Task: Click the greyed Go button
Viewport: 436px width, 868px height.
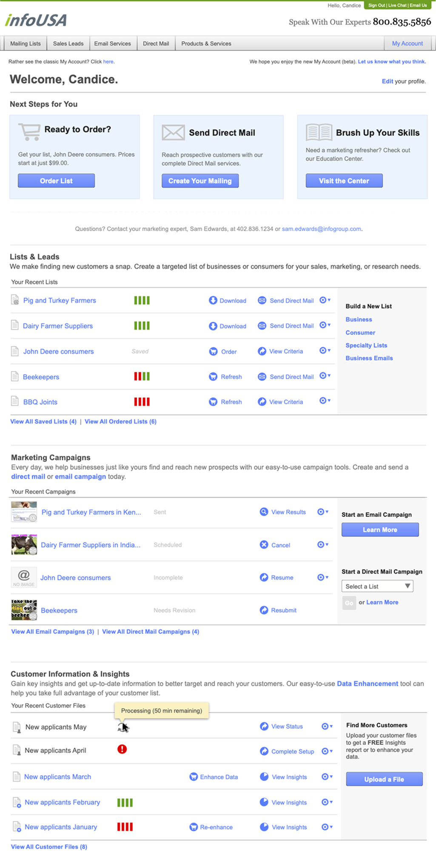Action: pyautogui.click(x=349, y=603)
